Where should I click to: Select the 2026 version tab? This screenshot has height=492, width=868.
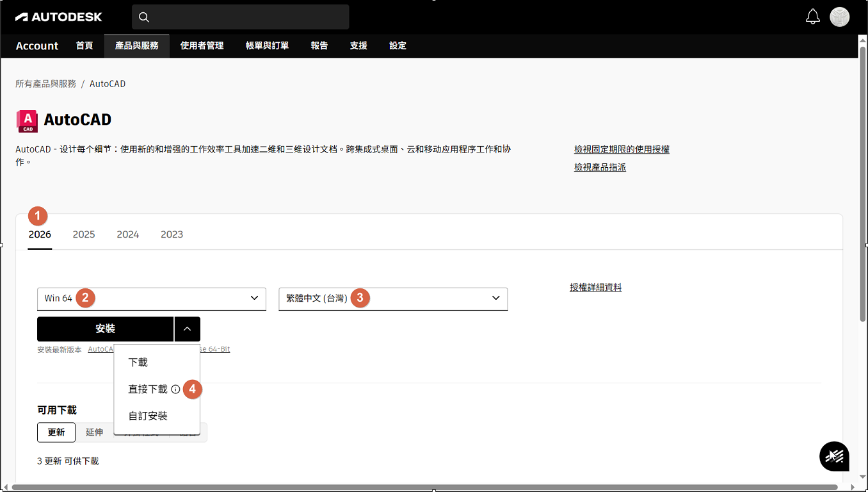40,234
